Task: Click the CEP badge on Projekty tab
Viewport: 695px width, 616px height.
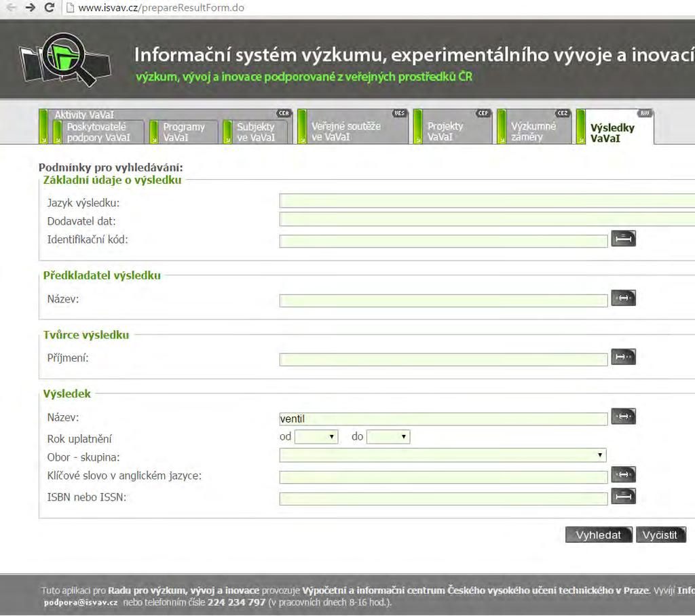Action: pyautogui.click(x=483, y=113)
